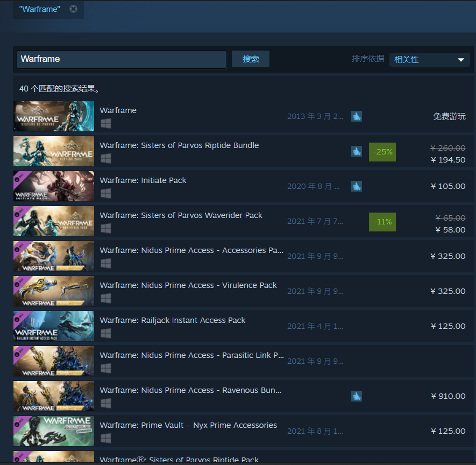Click Windows icon under Riptide Bundle

click(105, 158)
